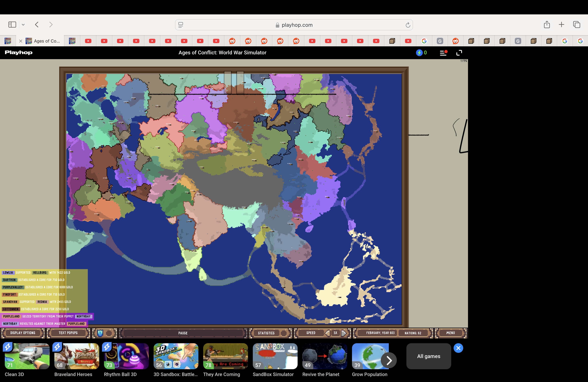Open Text Popups settings
588x382 pixels.
click(x=68, y=333)
